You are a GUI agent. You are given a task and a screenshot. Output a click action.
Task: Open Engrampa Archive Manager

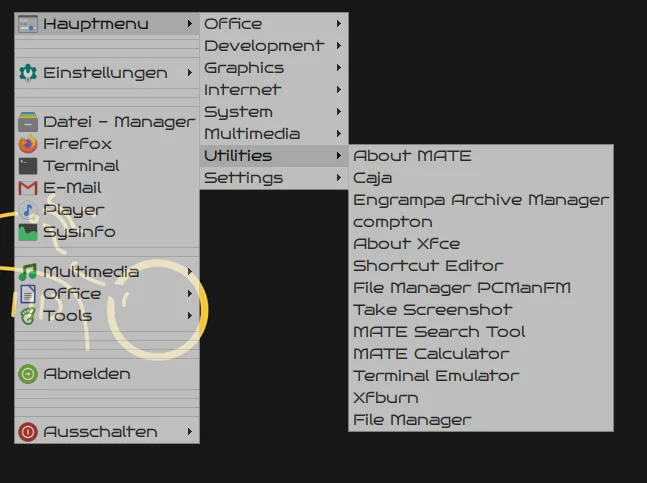click(481, 200)
